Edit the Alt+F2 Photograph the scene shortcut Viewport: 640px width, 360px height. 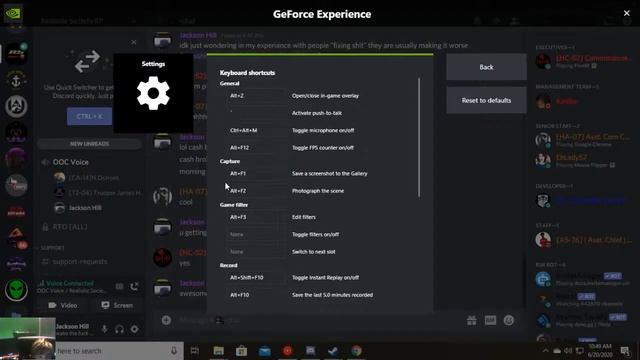[x=256, y=191]
